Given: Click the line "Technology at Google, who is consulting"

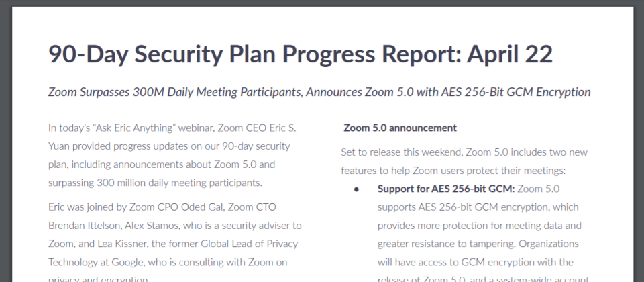Looking at the screenshot, I should coord(168,263).
